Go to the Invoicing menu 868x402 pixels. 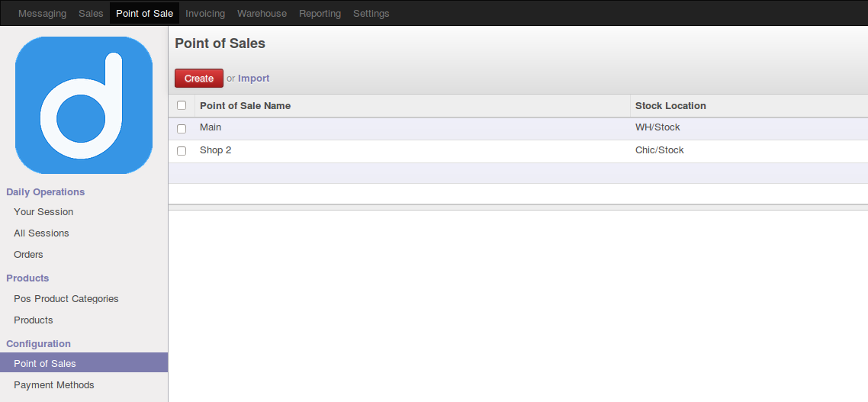click(x=205, y=13)
